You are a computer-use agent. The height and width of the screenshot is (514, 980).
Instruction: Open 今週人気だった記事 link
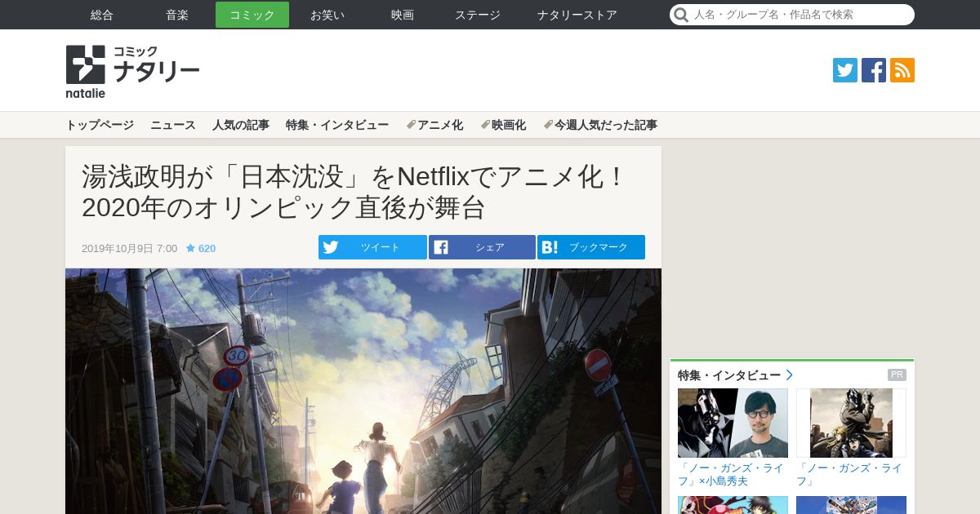[600, 125]
